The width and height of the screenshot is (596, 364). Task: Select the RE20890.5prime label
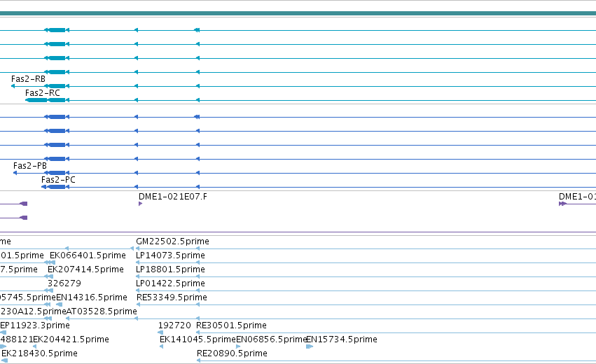(x=232, y=353)
